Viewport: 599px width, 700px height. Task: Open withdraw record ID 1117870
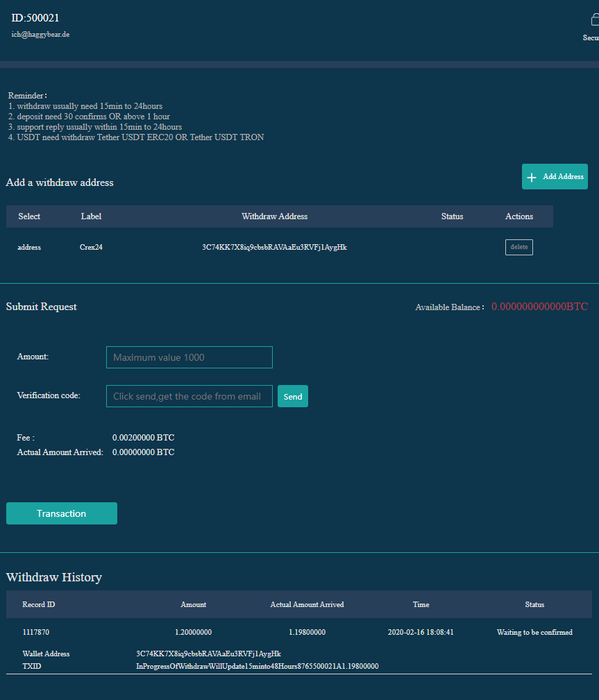tap(36, 633)
